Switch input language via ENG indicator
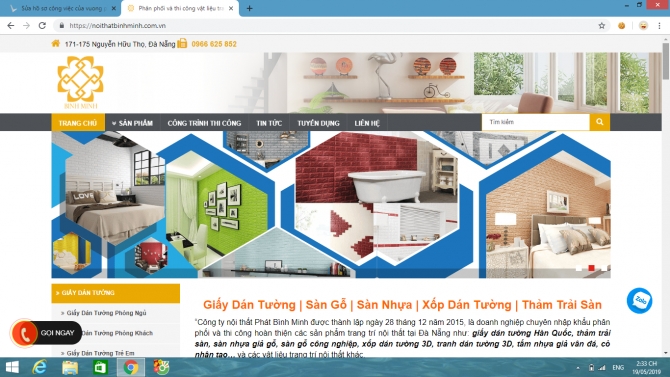 [x=618, y=368]
